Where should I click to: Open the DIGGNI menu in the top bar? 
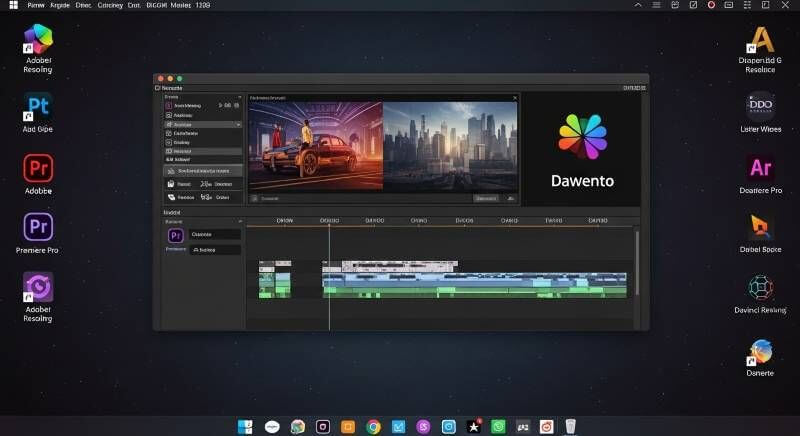coord(157,5)
